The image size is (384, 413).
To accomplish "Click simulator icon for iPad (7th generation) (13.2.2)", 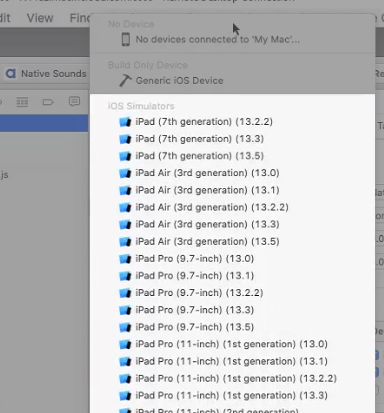I will click(x=125, y=122).
